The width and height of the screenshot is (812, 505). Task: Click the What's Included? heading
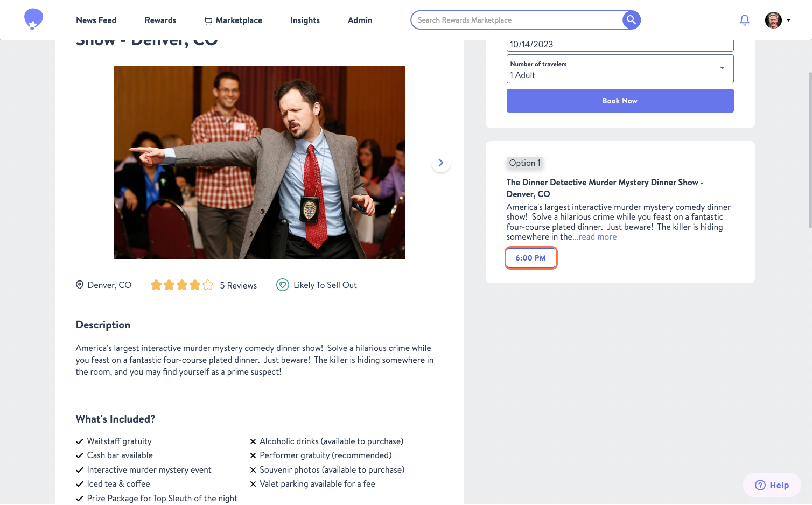click(x=116, y=419)
